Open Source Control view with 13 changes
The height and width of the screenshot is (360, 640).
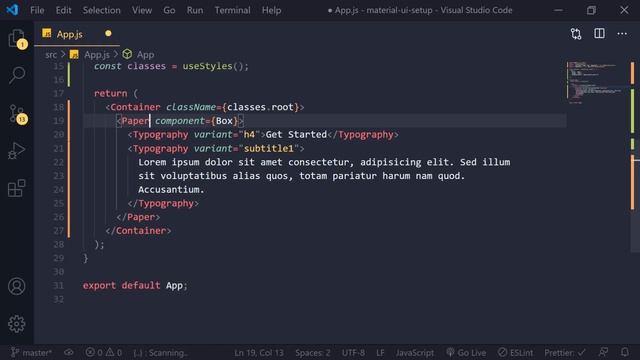[x=17, y=114]
